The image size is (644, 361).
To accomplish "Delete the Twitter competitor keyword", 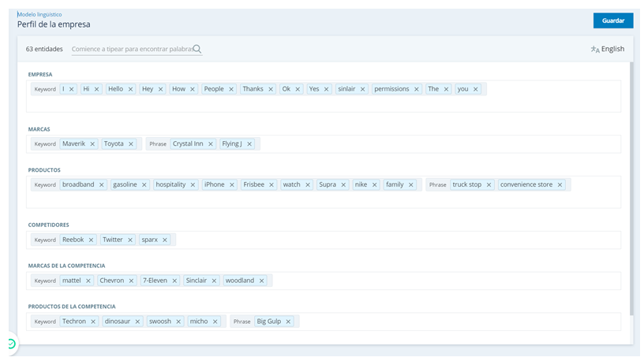I will [x=129, y=240].
